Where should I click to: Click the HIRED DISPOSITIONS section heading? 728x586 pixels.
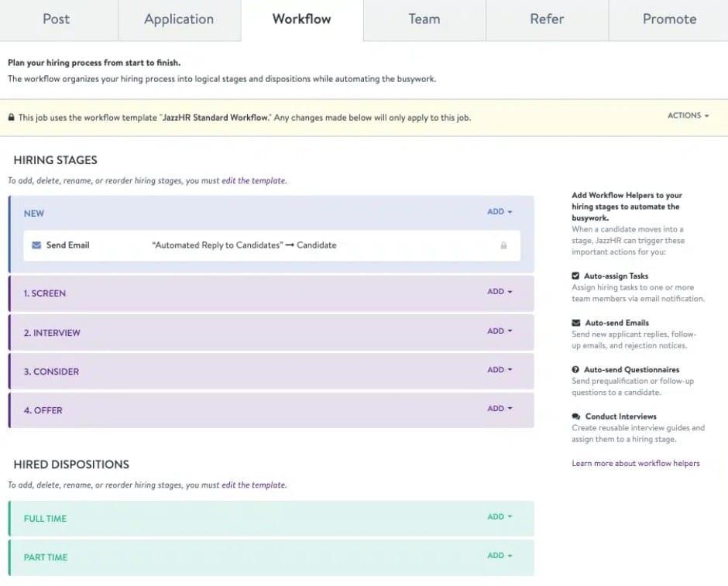[x=71, y=464]
